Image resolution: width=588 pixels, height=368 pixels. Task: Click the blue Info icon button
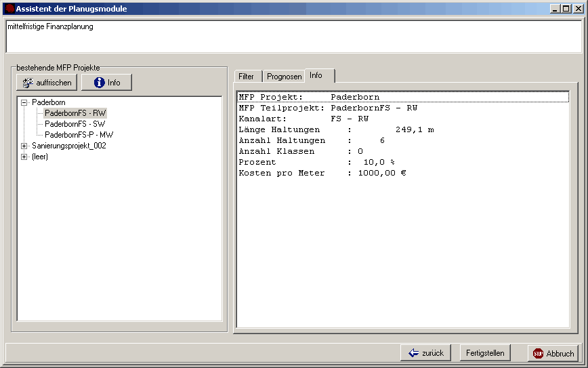tap(100, 83)
